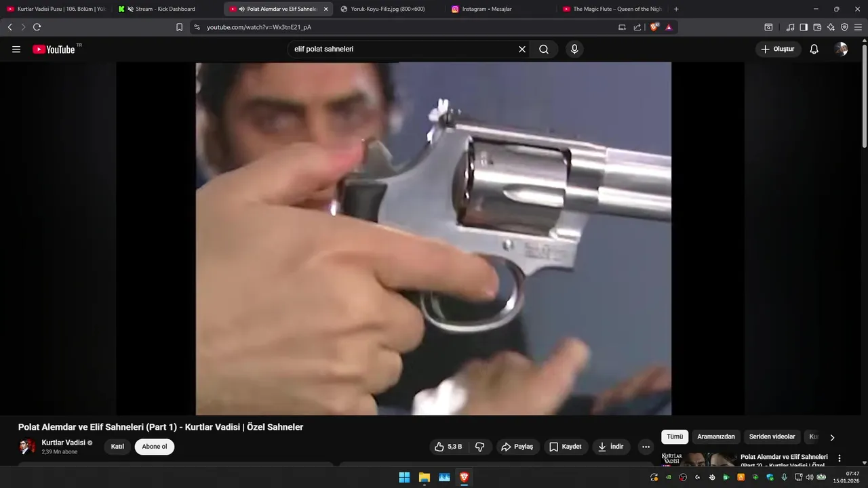This screenshot has height=488, width=868.
Task: Select the Tümü filter chip
Action: (675, 437)
